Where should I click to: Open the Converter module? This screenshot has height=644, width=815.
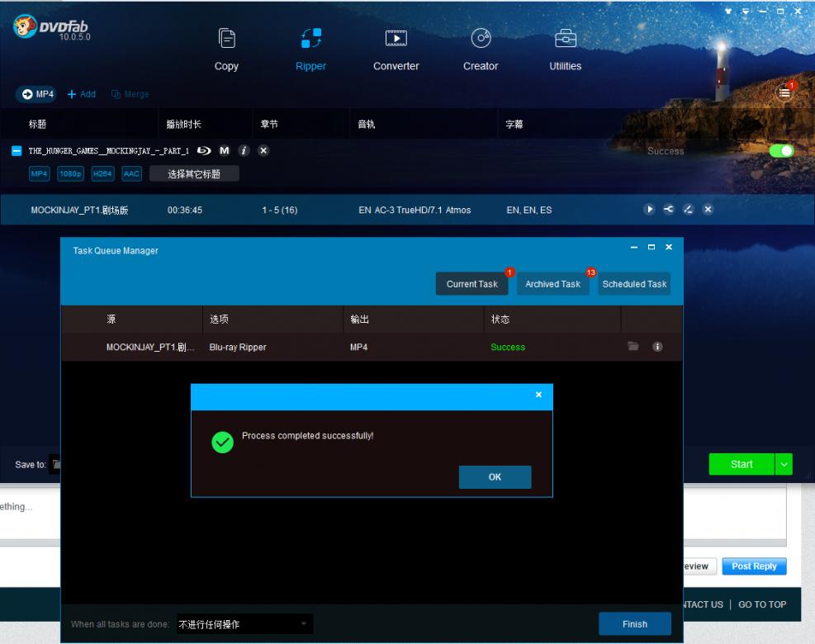[396, 49]
